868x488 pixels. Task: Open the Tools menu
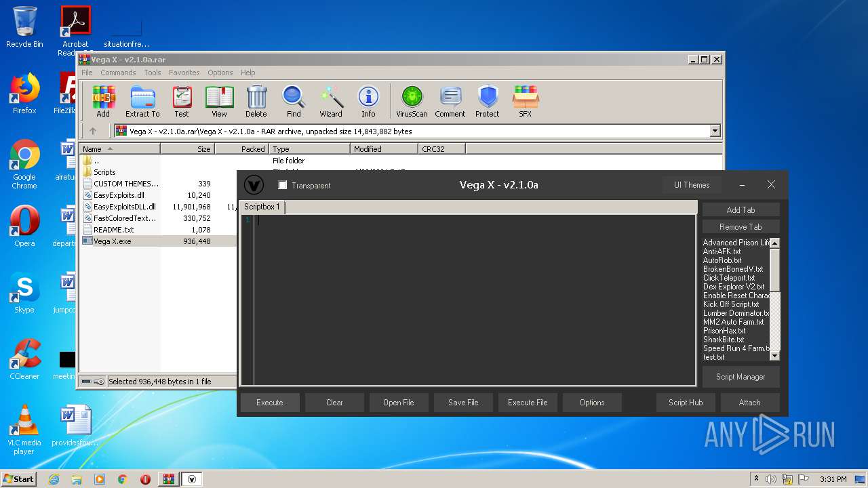[153, 73]
